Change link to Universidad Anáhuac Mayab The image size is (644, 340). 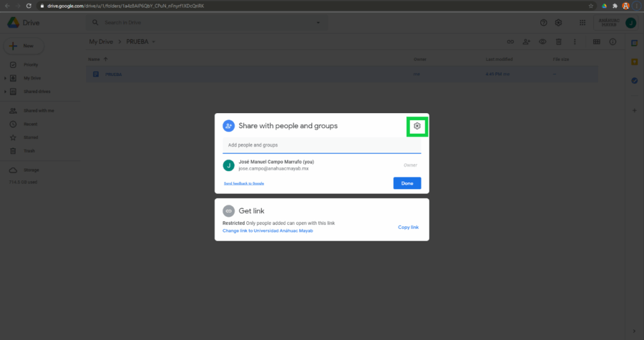267,231
